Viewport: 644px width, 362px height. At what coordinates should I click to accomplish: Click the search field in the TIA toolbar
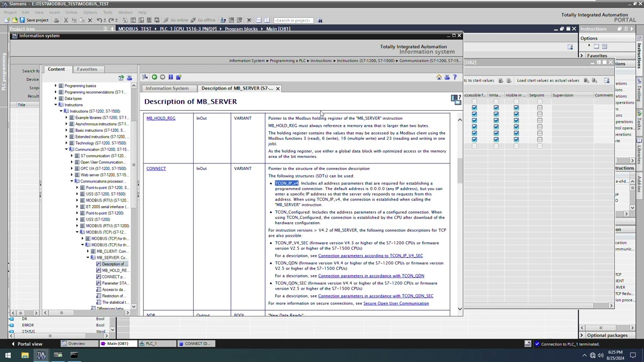(x=294, y=21)
